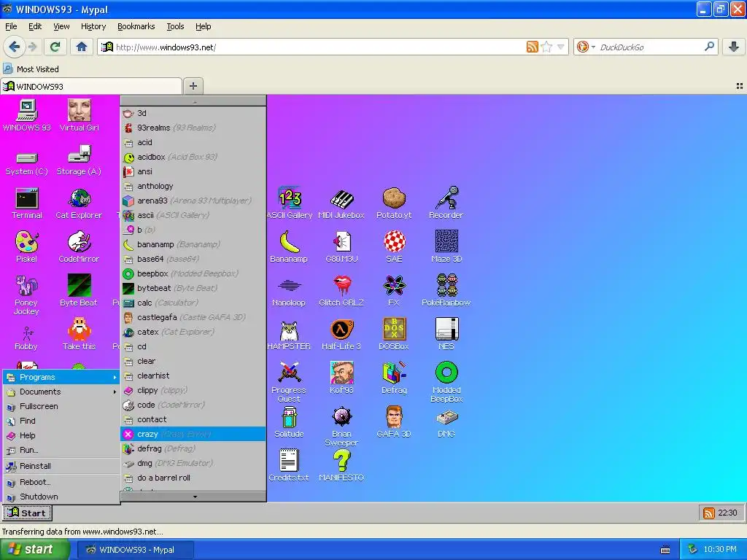Open the Piskel paint icon
The height and width of the screenshot is (560, 747).
pyautogui.click(x=27, y=247)
